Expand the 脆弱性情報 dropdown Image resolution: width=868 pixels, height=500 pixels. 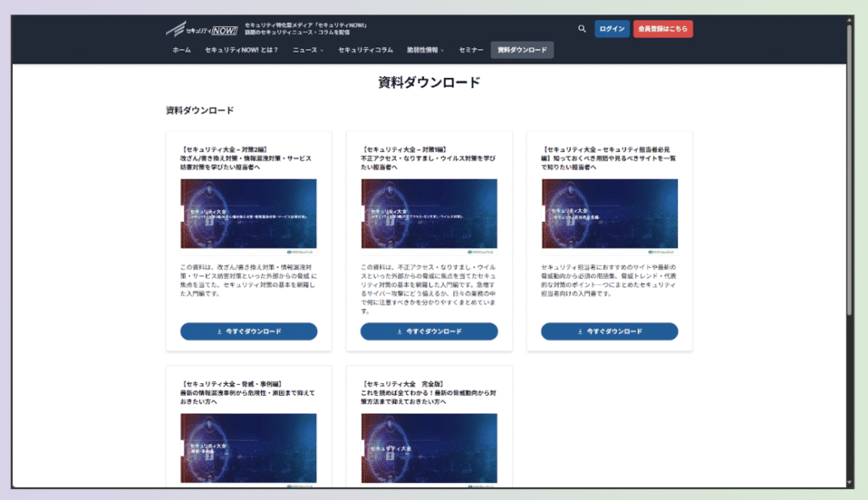click(x=426, y=50)
